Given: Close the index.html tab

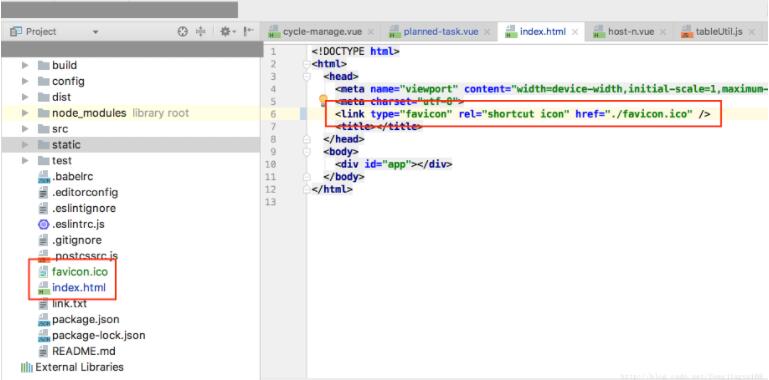Looking at the screenshot, I should coord(575,32).
